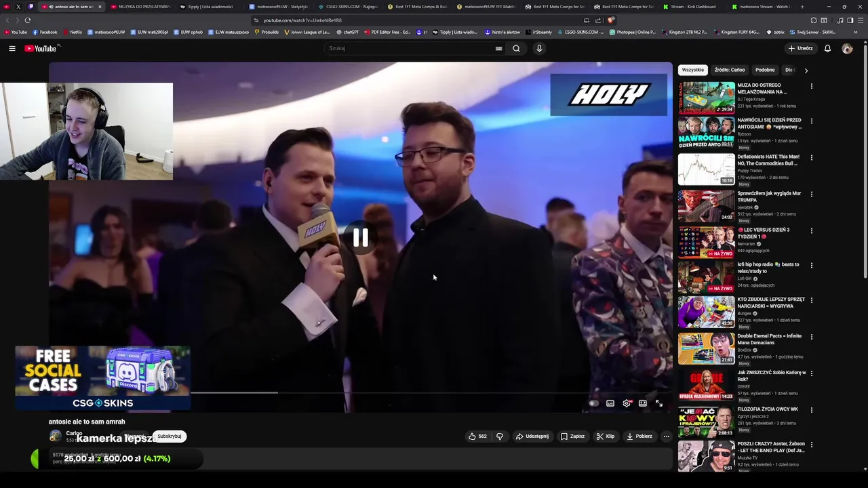Viewport: 868px width, 488px height.
Task: Open the POSZLI CRAZY? Asster video thumbnail
Action: point(707,456)
